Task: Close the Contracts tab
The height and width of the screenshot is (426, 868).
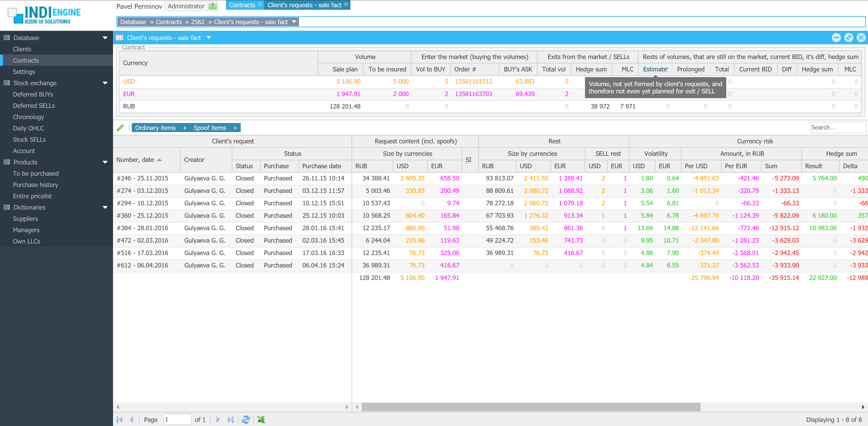Action: click(260, 5)
